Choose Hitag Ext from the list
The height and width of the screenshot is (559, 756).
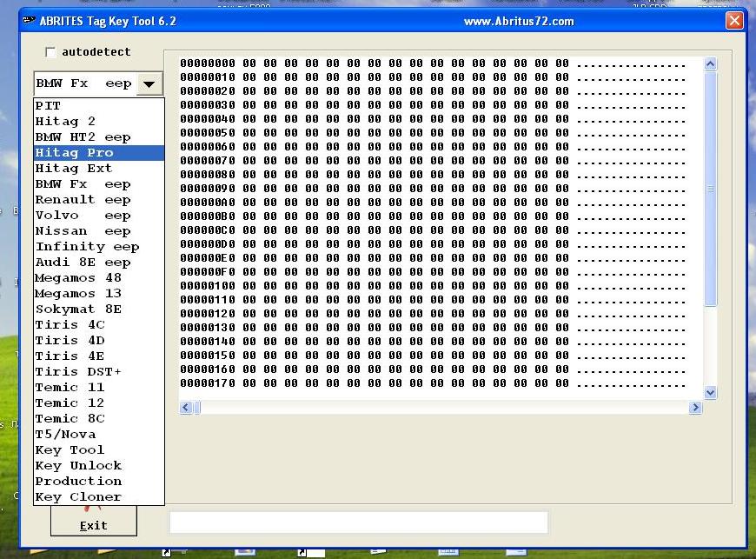tap(99, 169)
